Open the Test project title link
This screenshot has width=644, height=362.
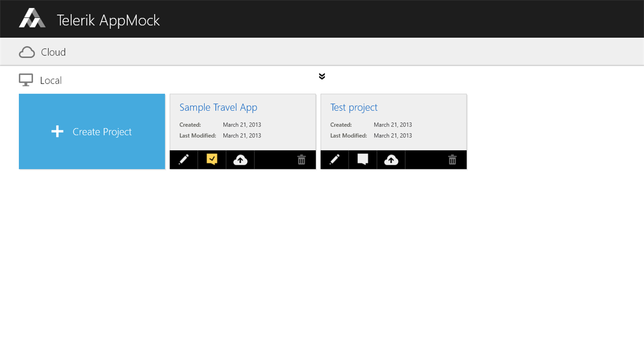(354, 107)
